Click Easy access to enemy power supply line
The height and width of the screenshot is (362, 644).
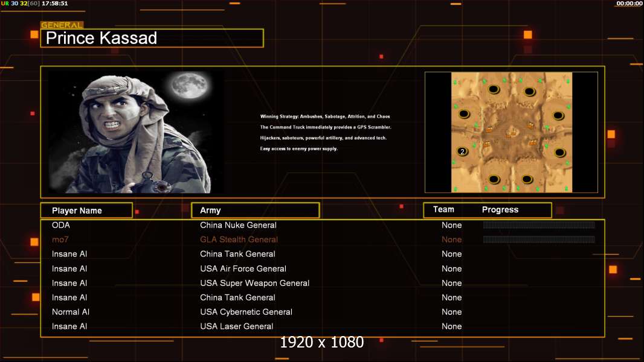coord(298,148)
